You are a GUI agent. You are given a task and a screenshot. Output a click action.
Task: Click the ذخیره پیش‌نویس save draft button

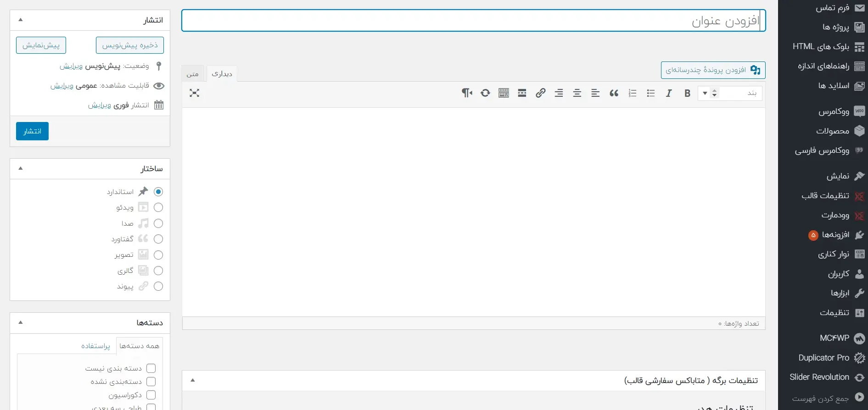(130, 45)
